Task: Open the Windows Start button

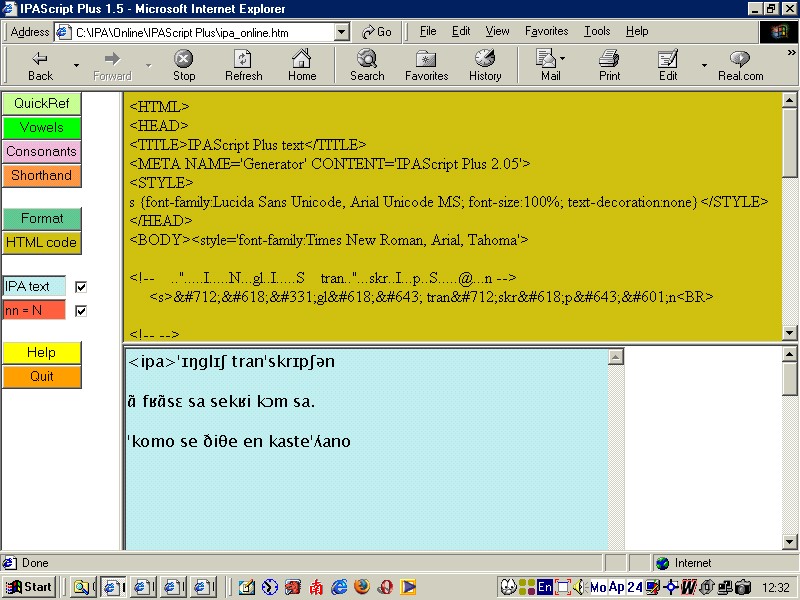Action: tap(30, 587)
